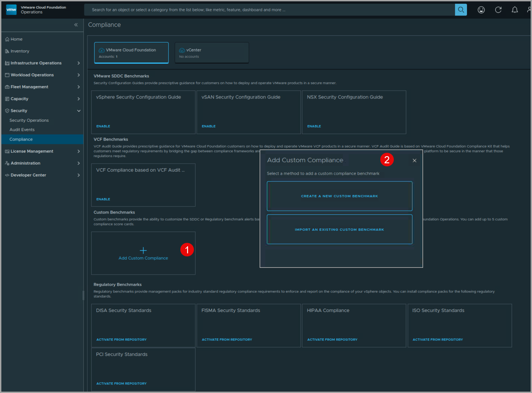Activate HIPAA Compliance from repository

click(332, 340)
